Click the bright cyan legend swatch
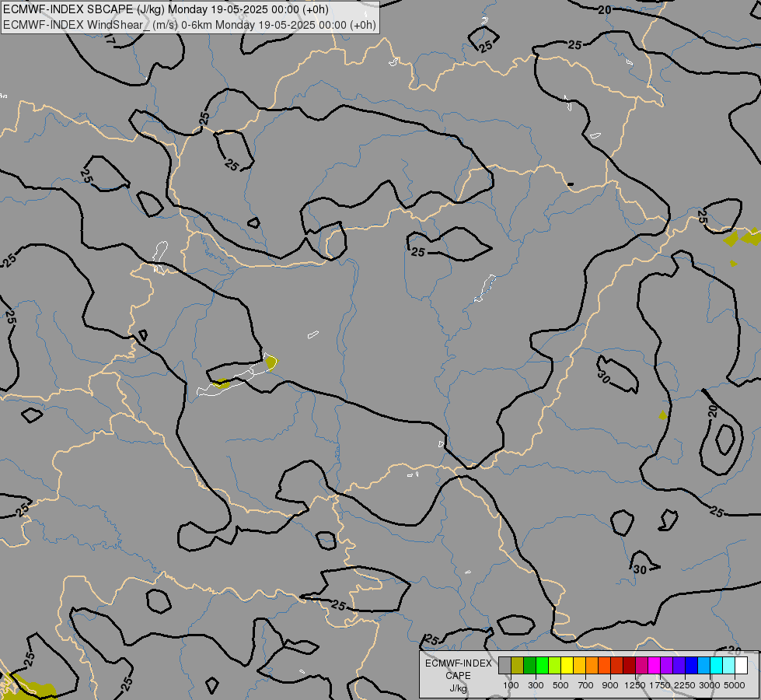 (x=717, y=665)
